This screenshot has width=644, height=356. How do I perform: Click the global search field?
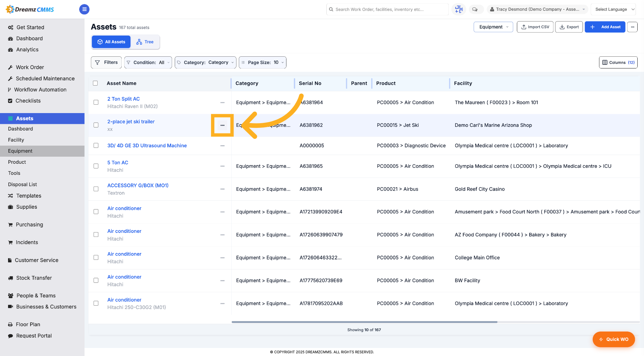point(387,9)
